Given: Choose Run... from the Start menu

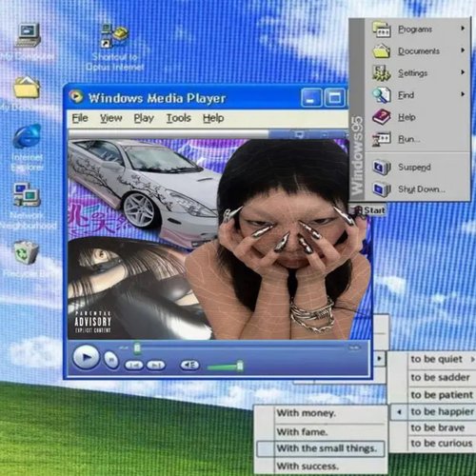Looking at the screenshot, I should (x=409, y=139).
